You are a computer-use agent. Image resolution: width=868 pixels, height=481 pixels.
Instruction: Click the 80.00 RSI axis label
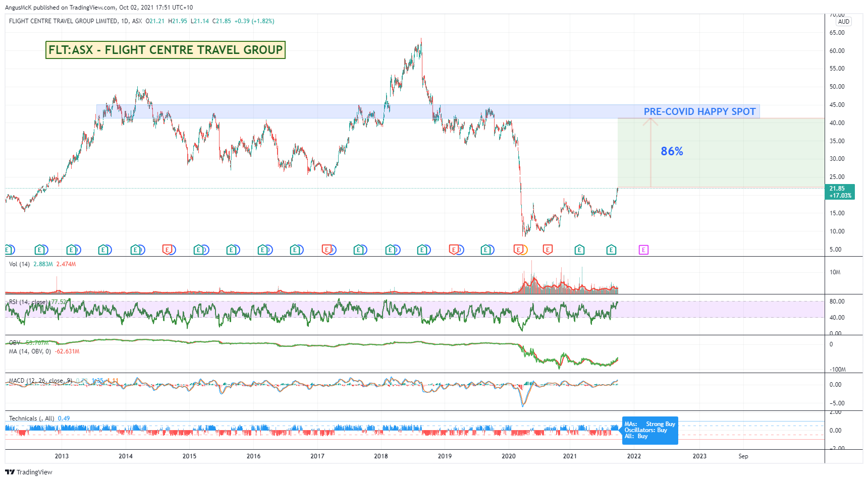click(x=837, y=302)
